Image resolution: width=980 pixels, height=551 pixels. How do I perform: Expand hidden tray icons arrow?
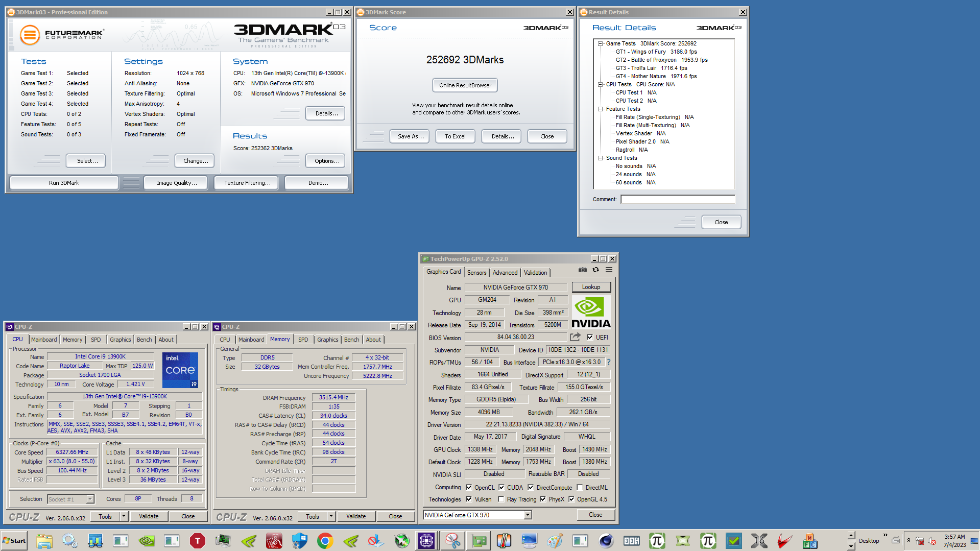click(x=909, y=540)
